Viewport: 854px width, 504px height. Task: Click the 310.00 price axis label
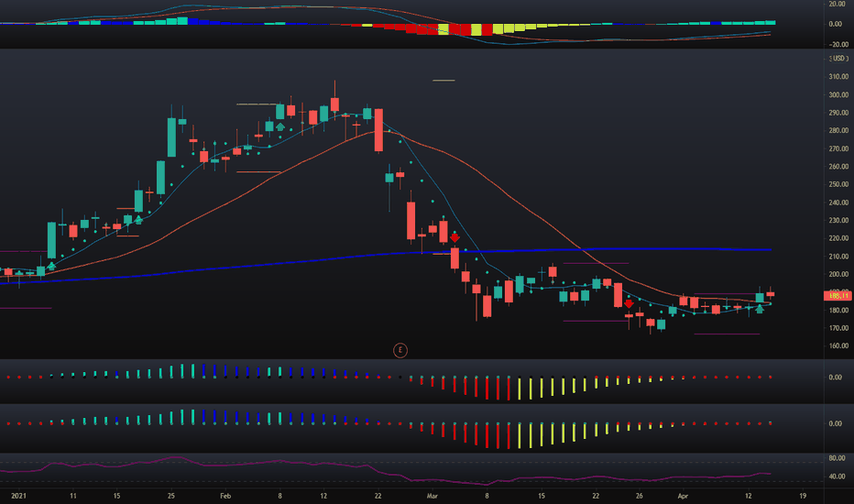tap(838, 77)
